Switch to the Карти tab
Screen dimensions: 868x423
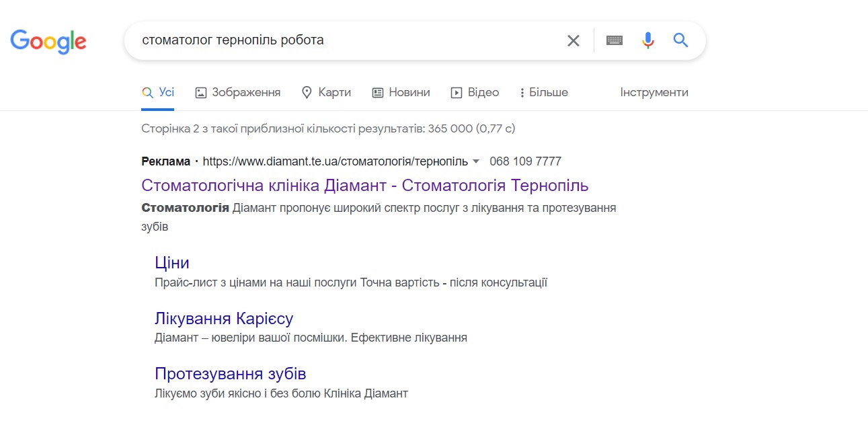326,92
